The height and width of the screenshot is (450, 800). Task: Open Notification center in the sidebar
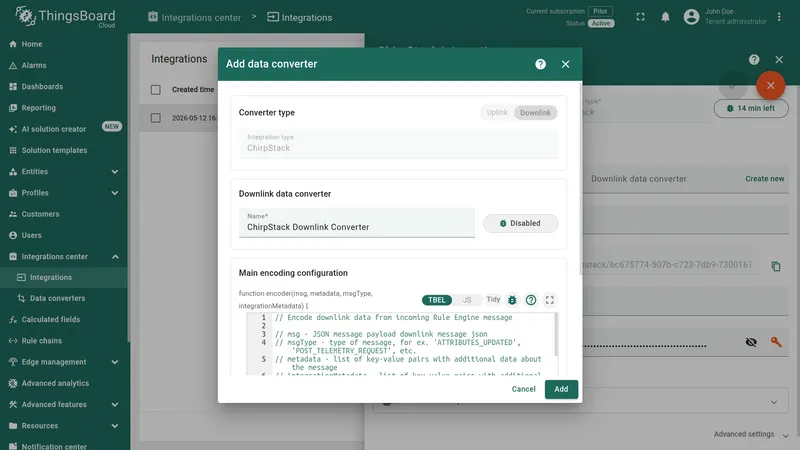click(x=64, y=445)
